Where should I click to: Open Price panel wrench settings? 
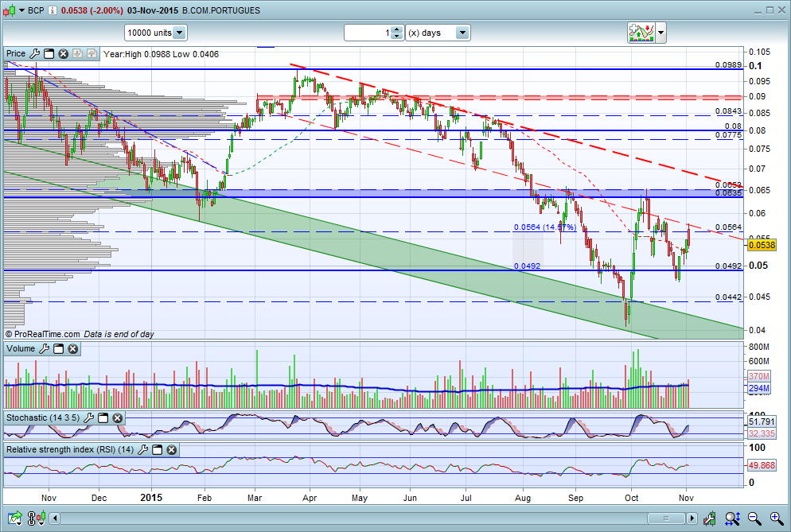pos(35,53)
